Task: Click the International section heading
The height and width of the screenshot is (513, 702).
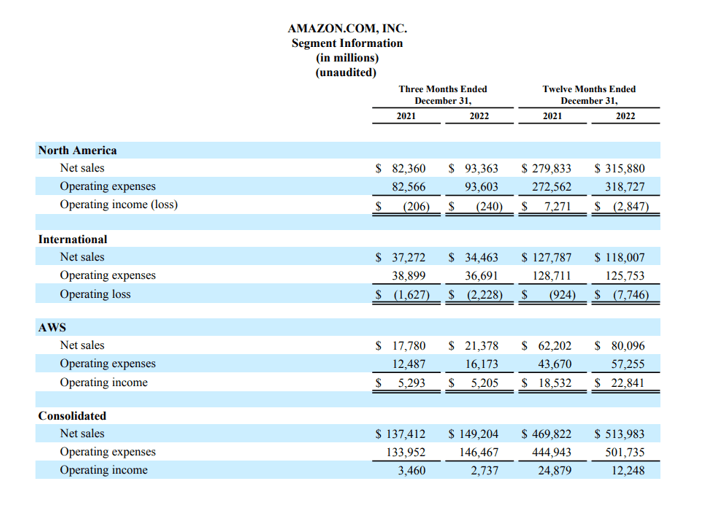Action: (73, 239)
